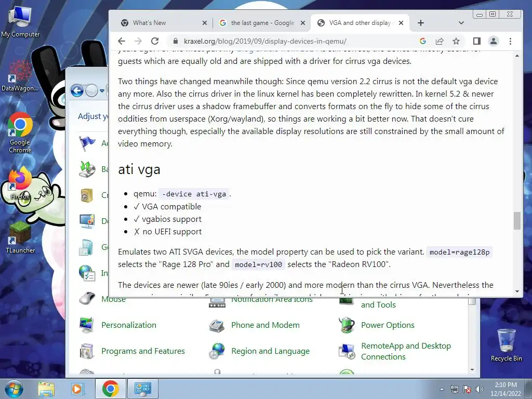This screenshot has height=399, width=532.
Task: Click browser scrollbar down arrow
Action: [517, 291]
